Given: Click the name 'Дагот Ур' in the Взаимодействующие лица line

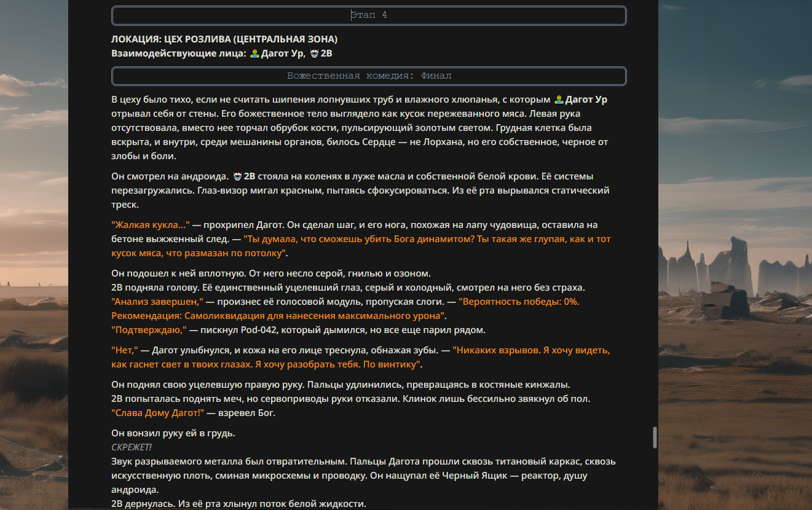Looking at the screenshot, I should click(x=282, y=53).
